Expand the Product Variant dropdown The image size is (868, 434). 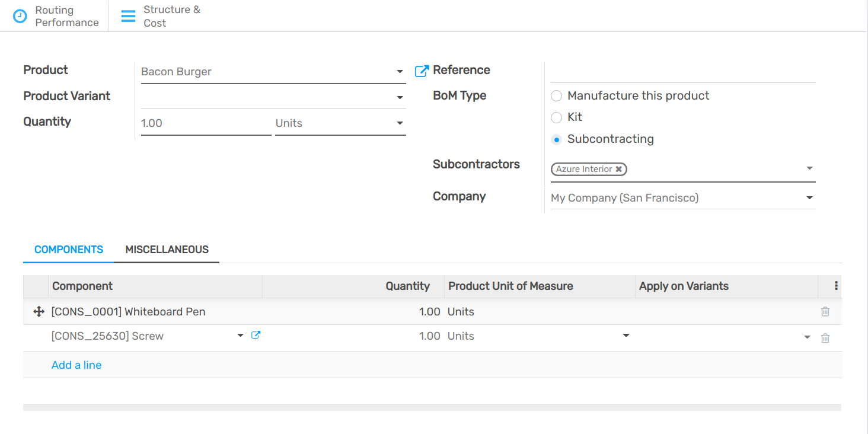pos(400,97)
